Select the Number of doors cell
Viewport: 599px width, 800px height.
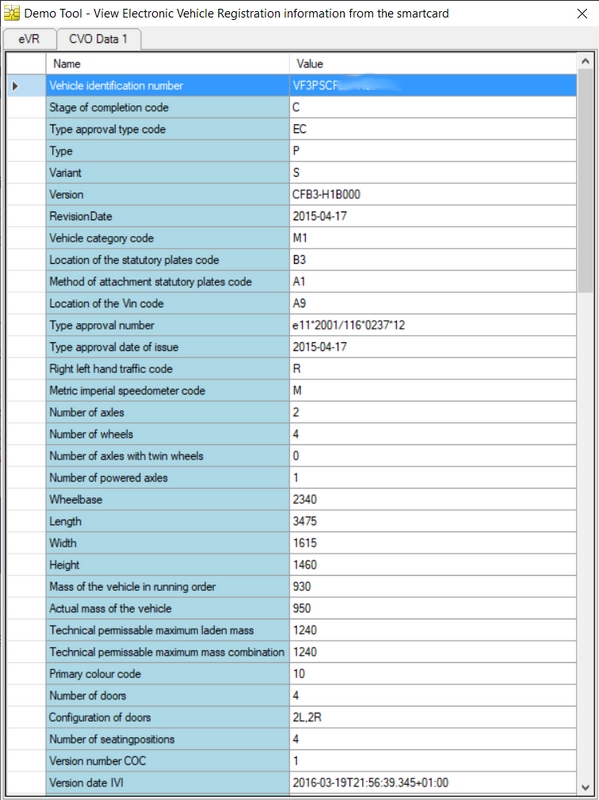168,695
